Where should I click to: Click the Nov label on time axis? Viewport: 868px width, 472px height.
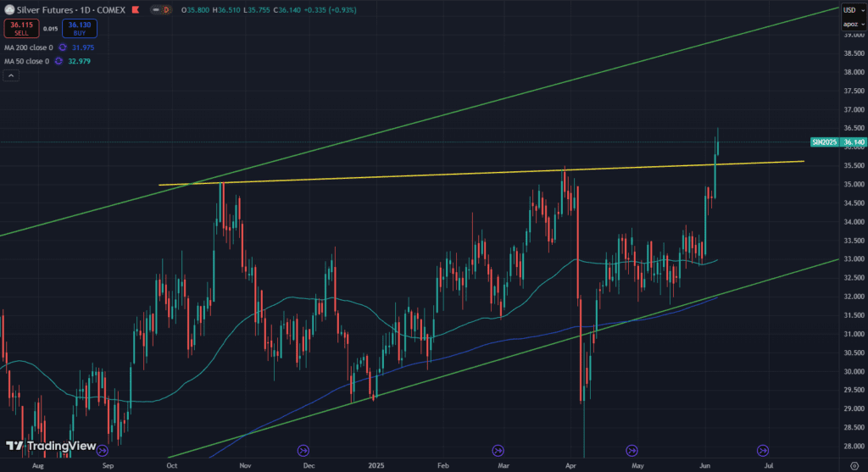[245, 466]
